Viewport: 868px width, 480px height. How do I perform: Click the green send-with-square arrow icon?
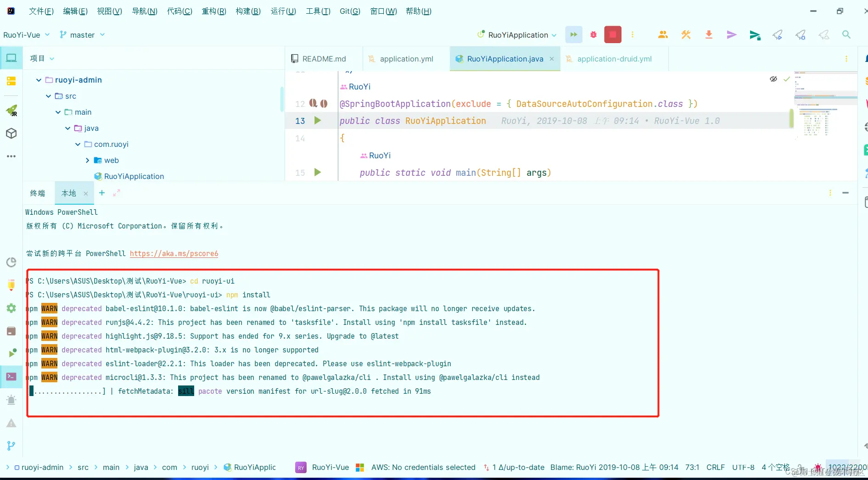click(x=755, y=35)
